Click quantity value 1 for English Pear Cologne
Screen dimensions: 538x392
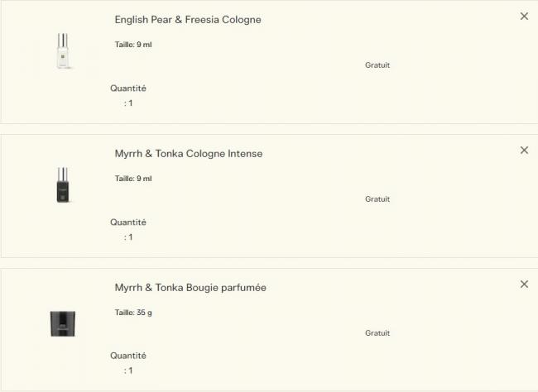[129, 103]
